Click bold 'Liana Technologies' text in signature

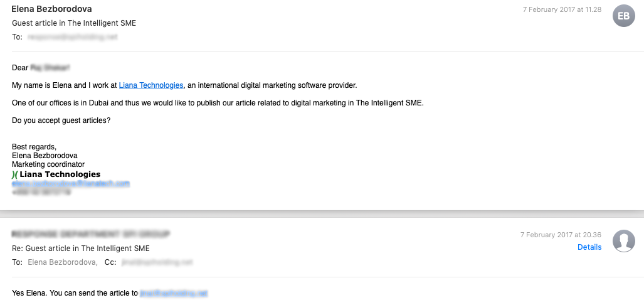pyautogui.click(x=60, y=174)
